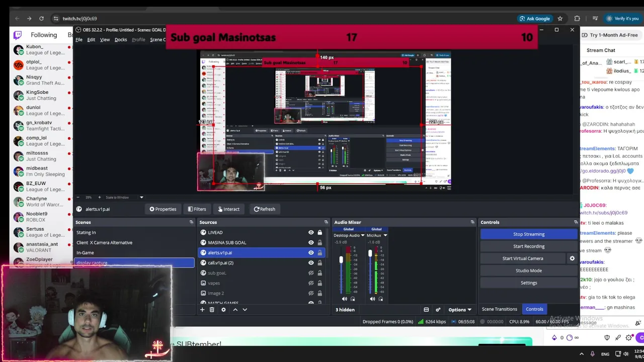Switch to the Controls tab
This screenshot has height=362, width=644.
tap(534, 309)
